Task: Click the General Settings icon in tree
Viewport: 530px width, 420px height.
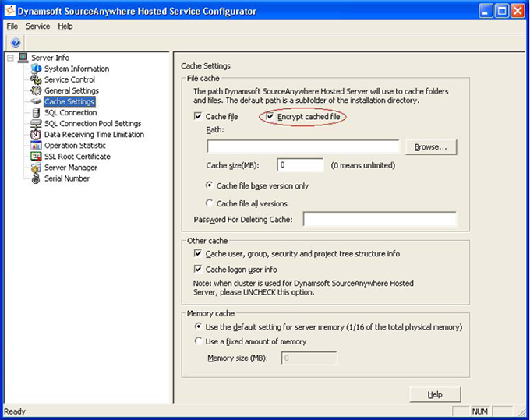Action: click(x=37, y=90)
